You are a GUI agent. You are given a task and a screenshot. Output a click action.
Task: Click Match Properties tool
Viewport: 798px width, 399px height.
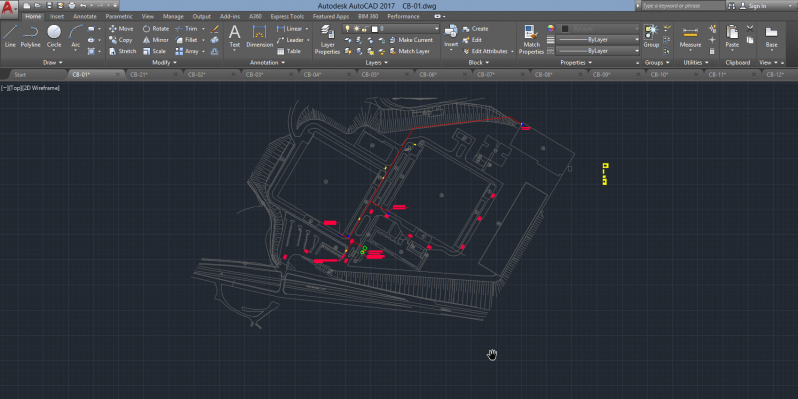(531, 40)
